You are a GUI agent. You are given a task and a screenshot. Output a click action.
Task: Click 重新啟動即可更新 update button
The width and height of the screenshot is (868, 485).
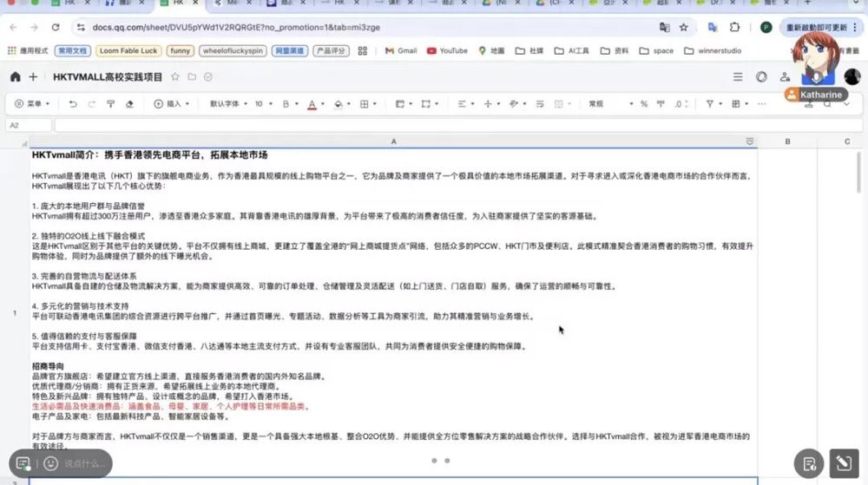pyautogui.click(x=821, y=27)
